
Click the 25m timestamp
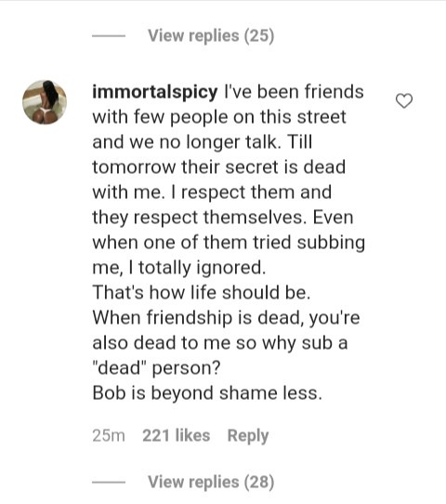(x=109, y=436)
